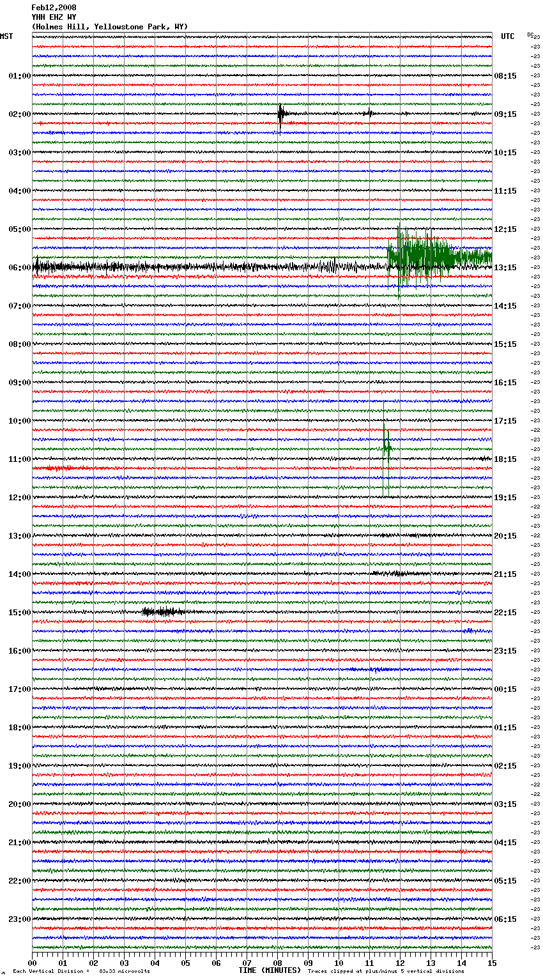Click the 00:15 UTC time label
The height and width of the screenshot is (980, 543).
505,689
